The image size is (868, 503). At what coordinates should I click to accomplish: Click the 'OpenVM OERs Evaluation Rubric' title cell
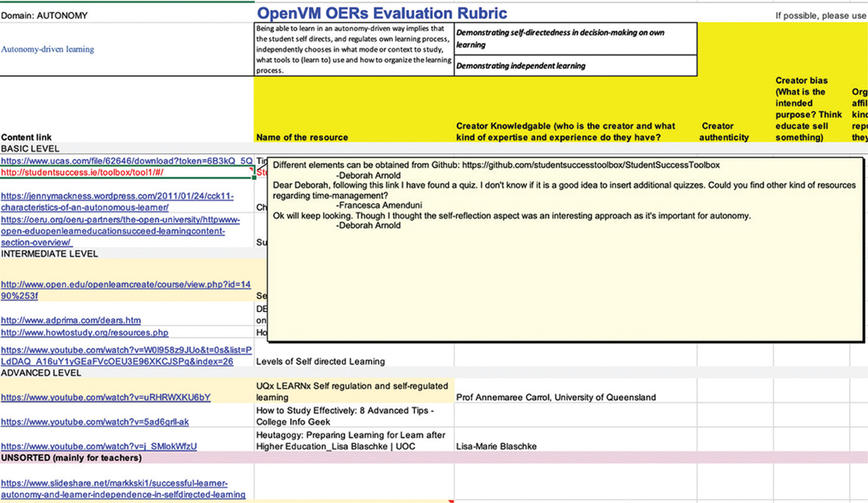382,13
